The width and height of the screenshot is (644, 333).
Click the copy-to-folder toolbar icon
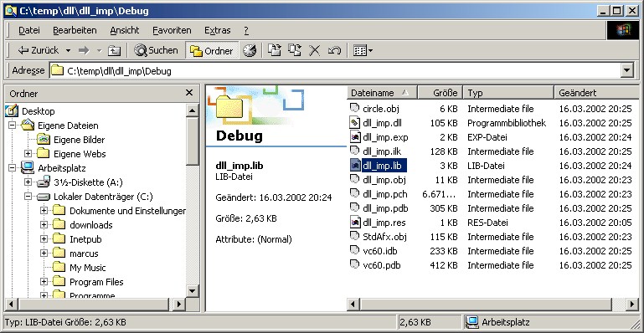(x=295, y=50)
